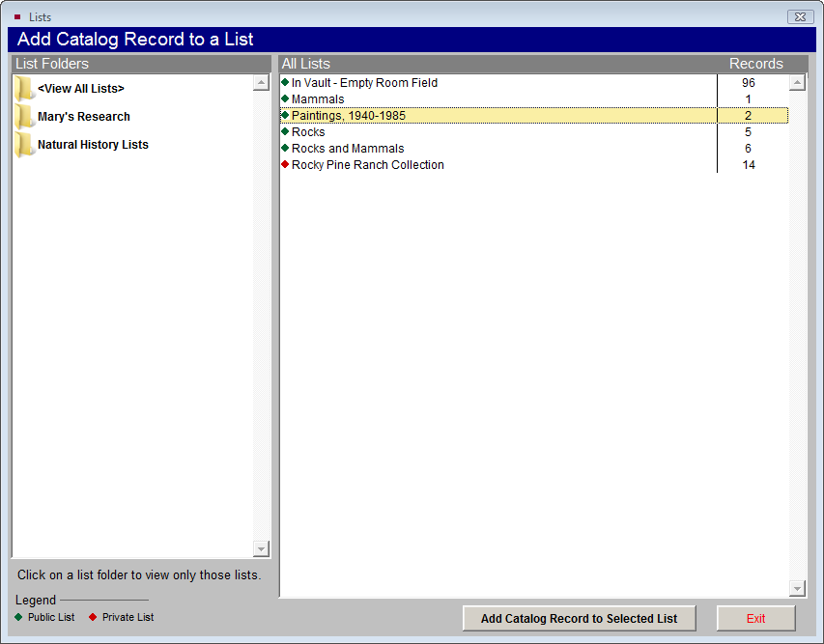Select the Rocks list row
This screenshot has width=824, height=644.
pyautogui.click(x=308, y=132)
